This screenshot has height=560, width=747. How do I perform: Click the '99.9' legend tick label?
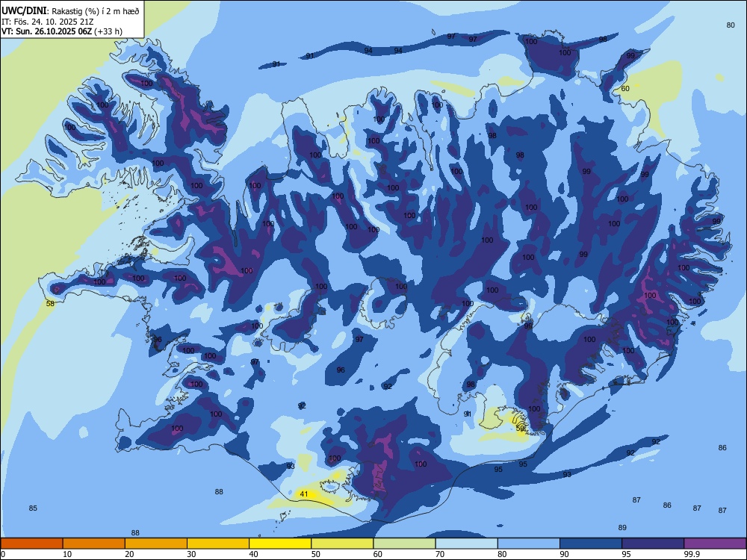(691, 554)
